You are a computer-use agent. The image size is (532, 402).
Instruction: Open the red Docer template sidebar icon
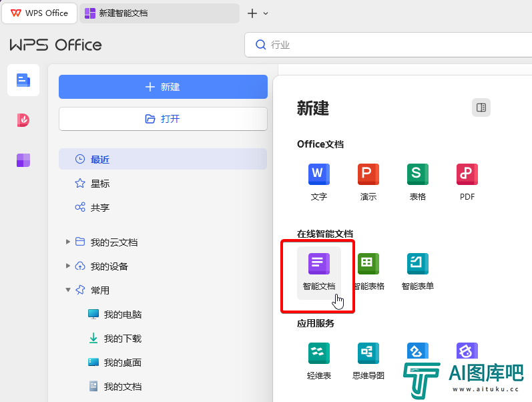(x=23, y=120)
